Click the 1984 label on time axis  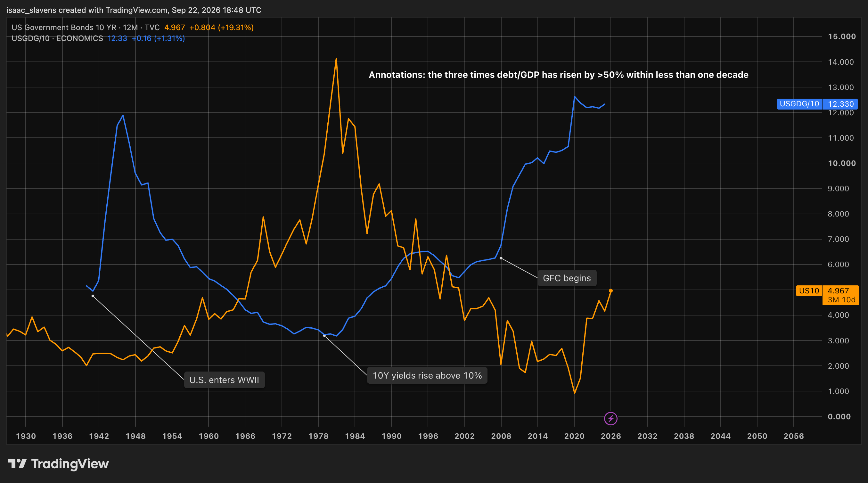coord(355,436)
